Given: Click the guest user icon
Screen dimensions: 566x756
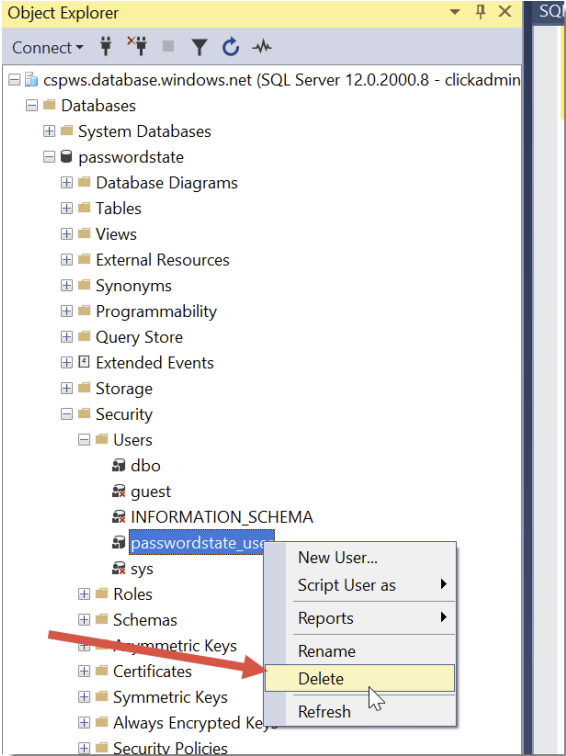Looking at the screenshot, I should pos(119,491).
